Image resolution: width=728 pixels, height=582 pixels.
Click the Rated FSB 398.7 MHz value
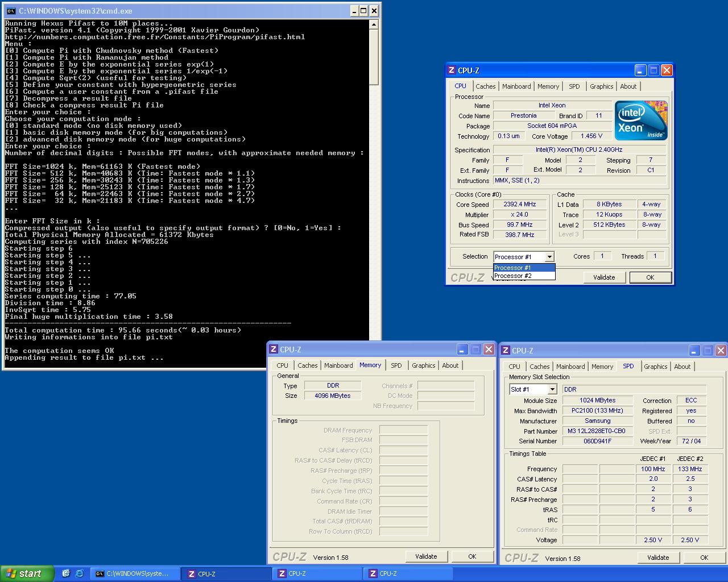[x=520, y=235]
